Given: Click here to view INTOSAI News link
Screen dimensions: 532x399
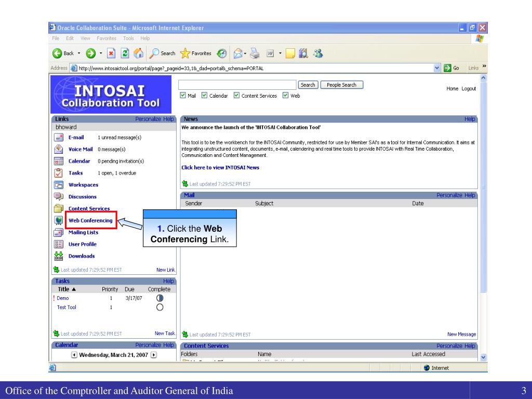Looking at the screenshot, I should [220, 167].
